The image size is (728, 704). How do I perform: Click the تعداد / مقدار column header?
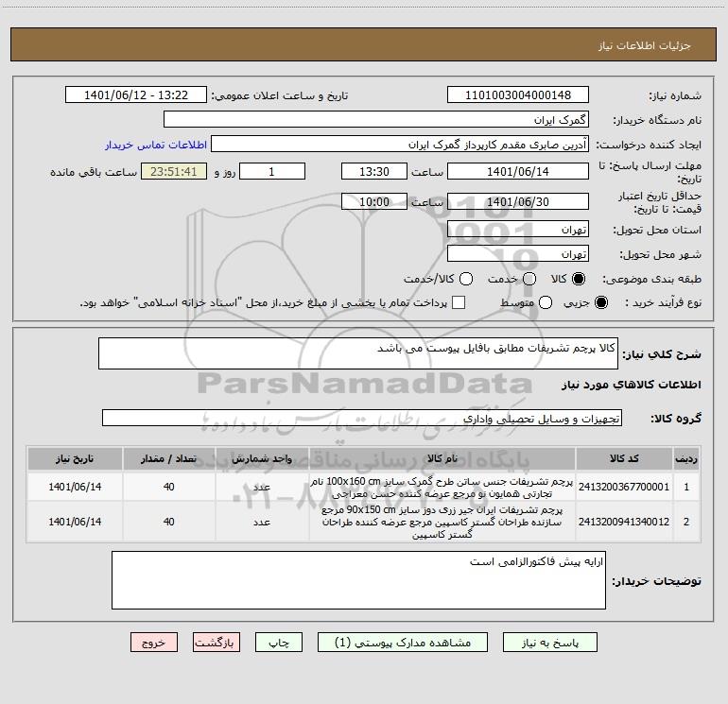168,459
